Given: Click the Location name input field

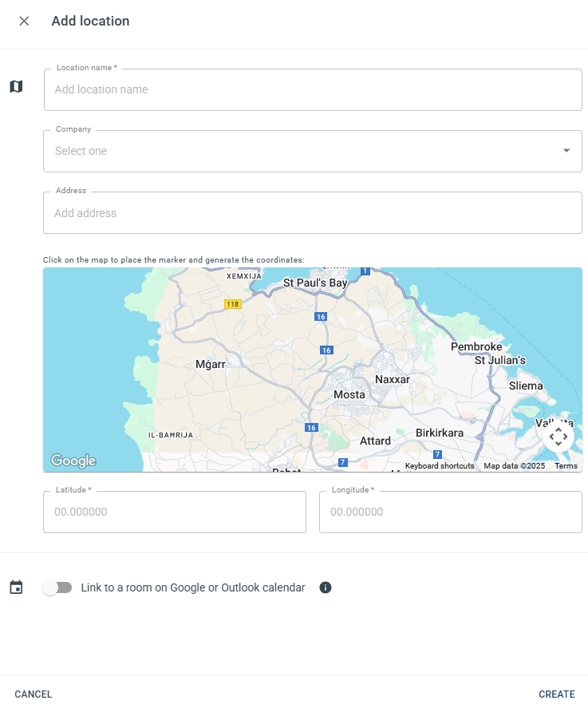Looking at the screenshot, I should pyautogui.click(x=313, y=89).
